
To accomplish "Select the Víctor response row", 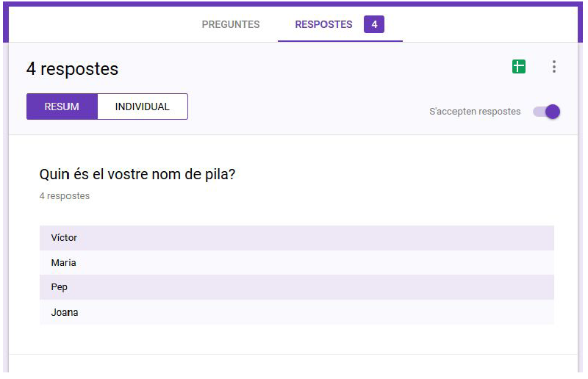I will coord(296,238).
